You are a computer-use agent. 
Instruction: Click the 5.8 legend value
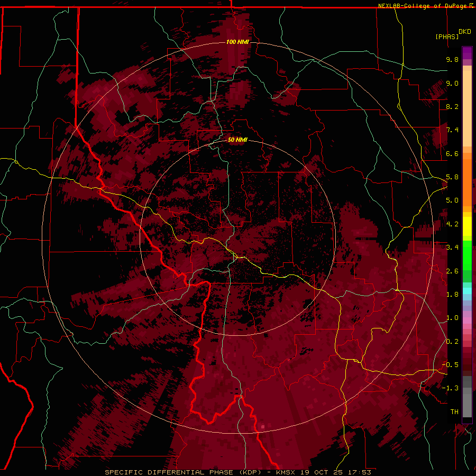452,177
